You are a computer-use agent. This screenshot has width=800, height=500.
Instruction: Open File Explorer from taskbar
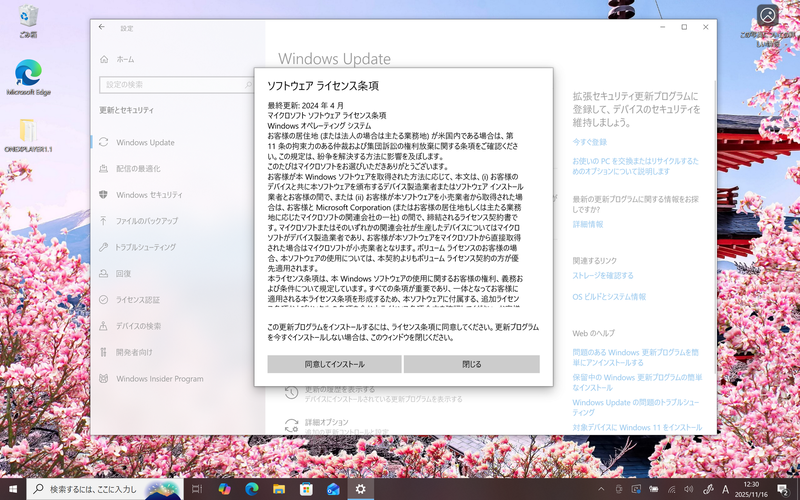pyautogui.click(x=279, y=489)
